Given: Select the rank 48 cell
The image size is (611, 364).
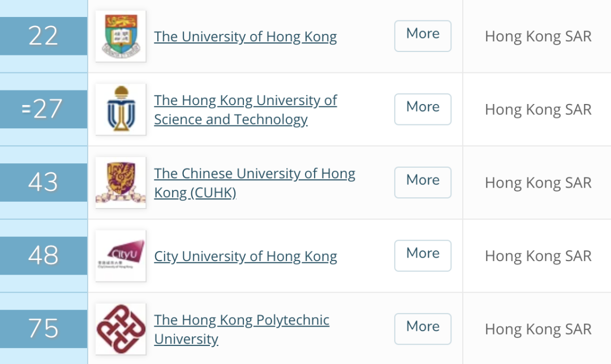Looking at the screenshot, I should tap(43, 256).
